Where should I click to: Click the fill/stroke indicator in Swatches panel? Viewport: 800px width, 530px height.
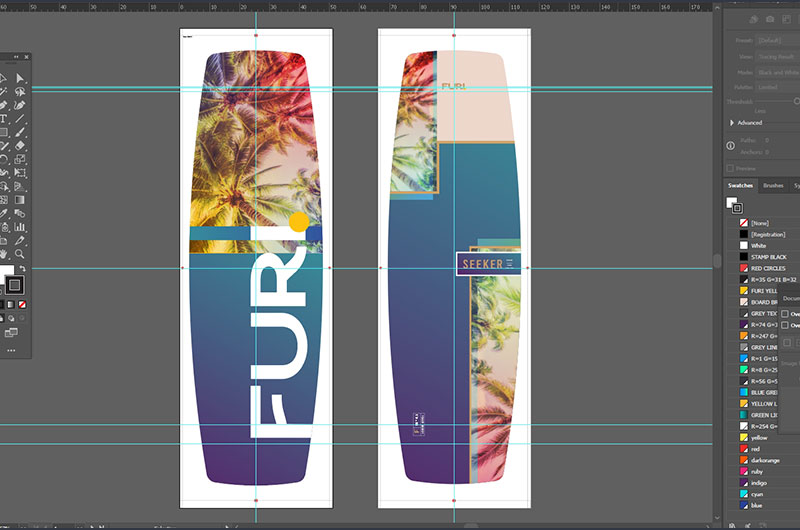(x=734, y=205)
